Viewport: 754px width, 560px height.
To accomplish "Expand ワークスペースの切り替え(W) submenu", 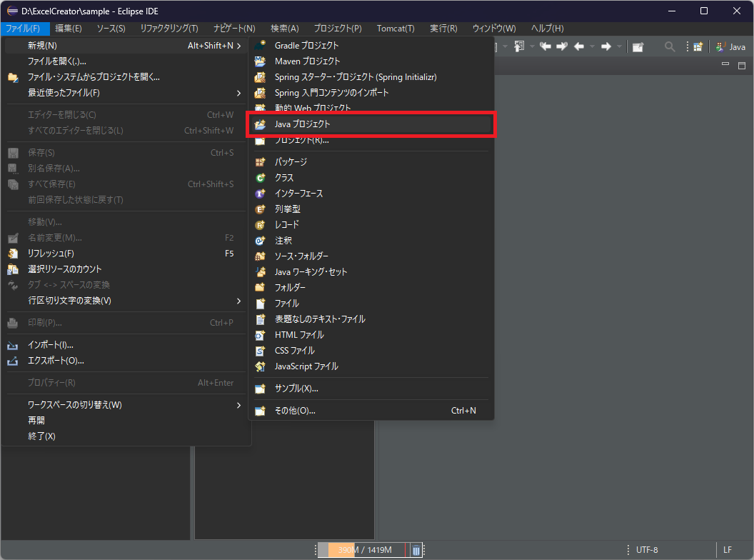I will (x=126, y=405).
